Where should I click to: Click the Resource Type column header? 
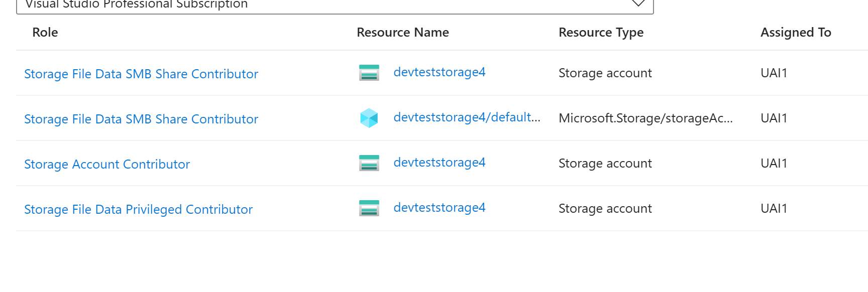click(x=601, y=33)
